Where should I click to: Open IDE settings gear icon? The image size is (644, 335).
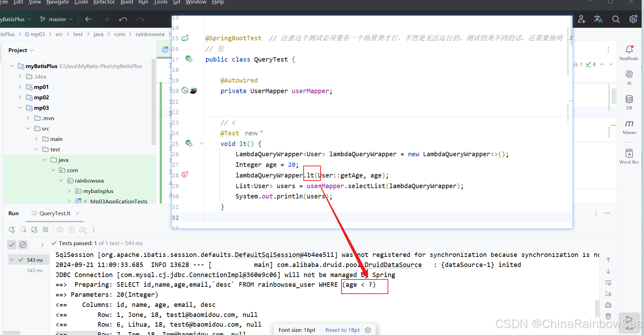(x=633, y=19)
